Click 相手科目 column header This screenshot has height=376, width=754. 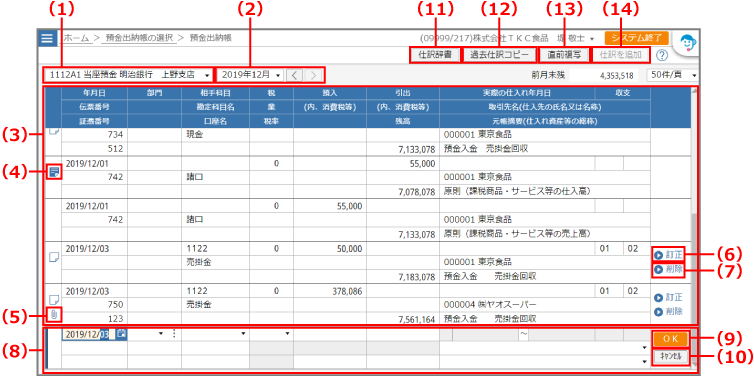click(x=215, y=93)
